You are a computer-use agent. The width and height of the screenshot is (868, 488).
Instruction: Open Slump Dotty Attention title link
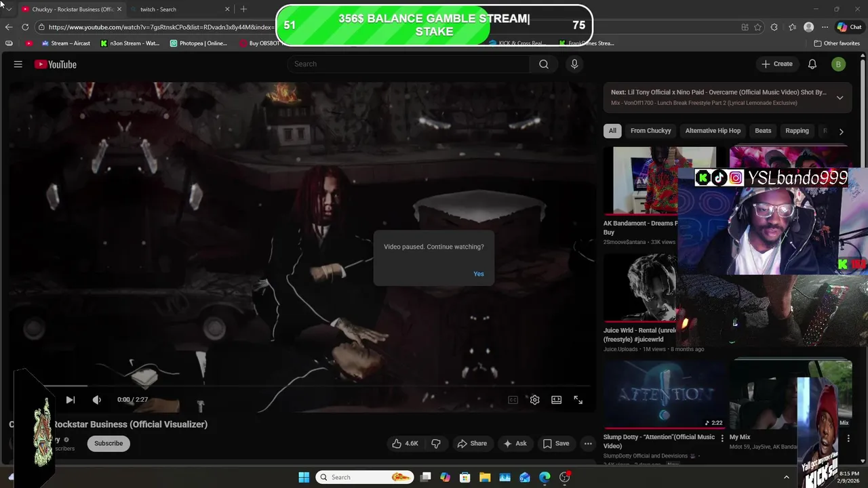point(659,441)
